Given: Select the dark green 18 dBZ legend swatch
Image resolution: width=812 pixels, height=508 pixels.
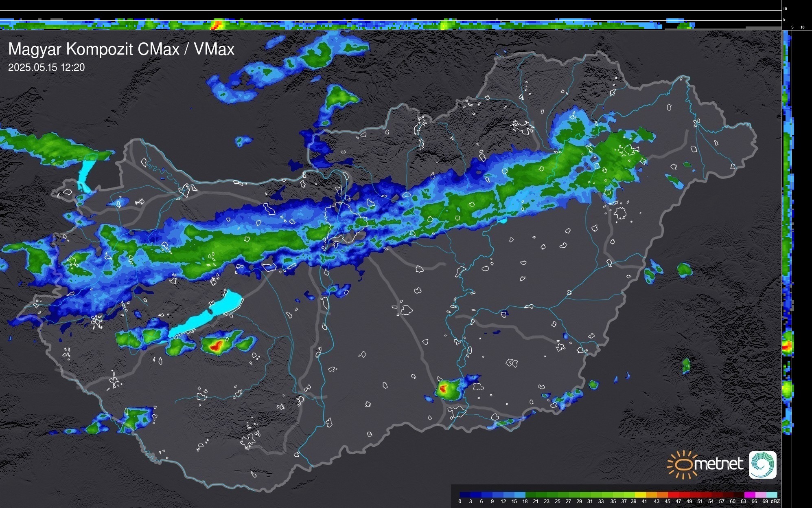Looking at the screenshot, I should (530, 495).
